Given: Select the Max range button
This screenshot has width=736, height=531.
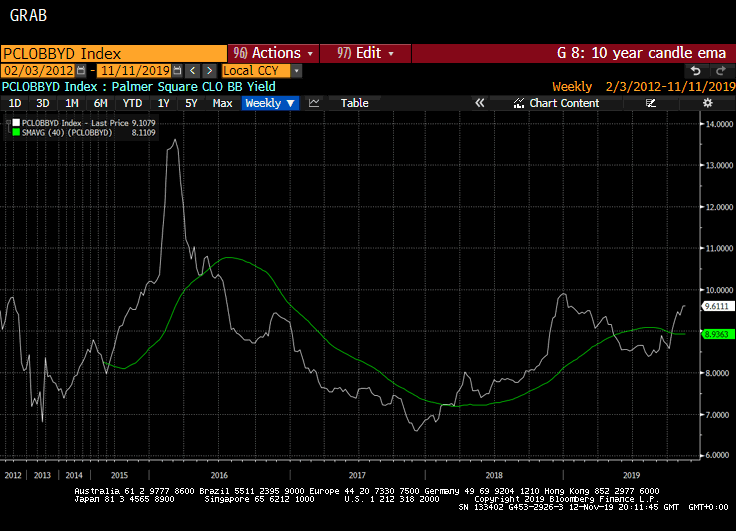Looking at the screenshot, I should 222,103.
